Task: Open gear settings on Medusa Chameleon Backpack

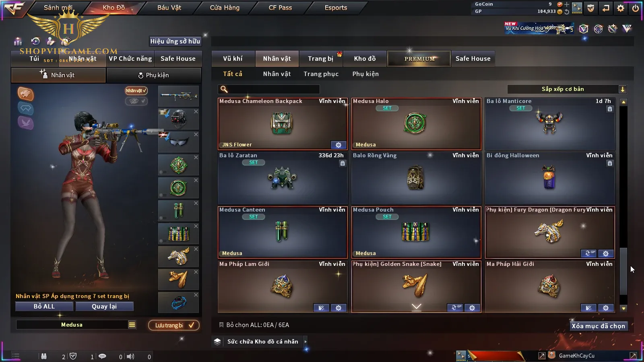Action: pyautogui.click(x=339, y=145)
